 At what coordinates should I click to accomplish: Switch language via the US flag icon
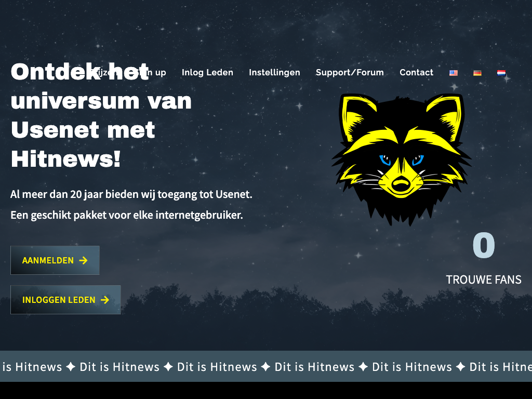(453, 73)
